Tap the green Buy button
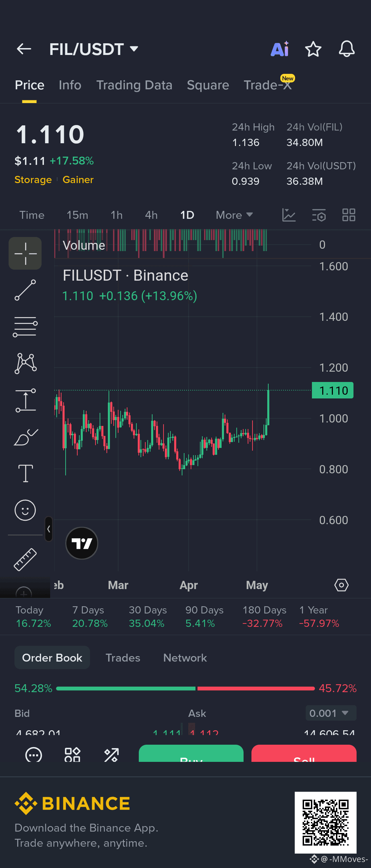371x868 pixels. [191, 753]
